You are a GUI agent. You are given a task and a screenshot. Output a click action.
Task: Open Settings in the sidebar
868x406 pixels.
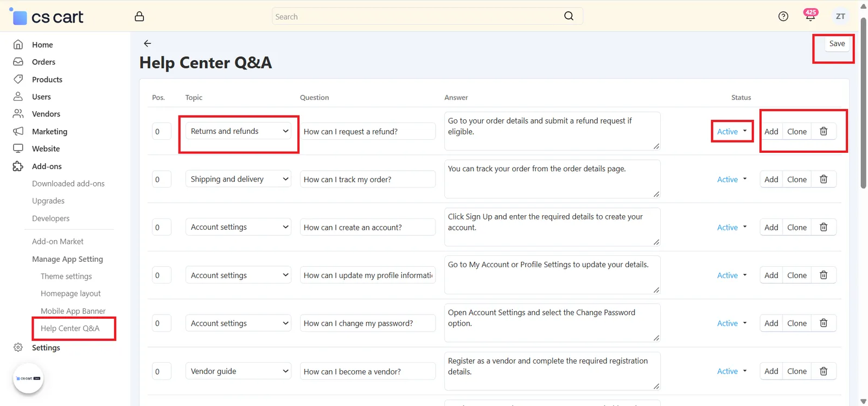(46, 347)
